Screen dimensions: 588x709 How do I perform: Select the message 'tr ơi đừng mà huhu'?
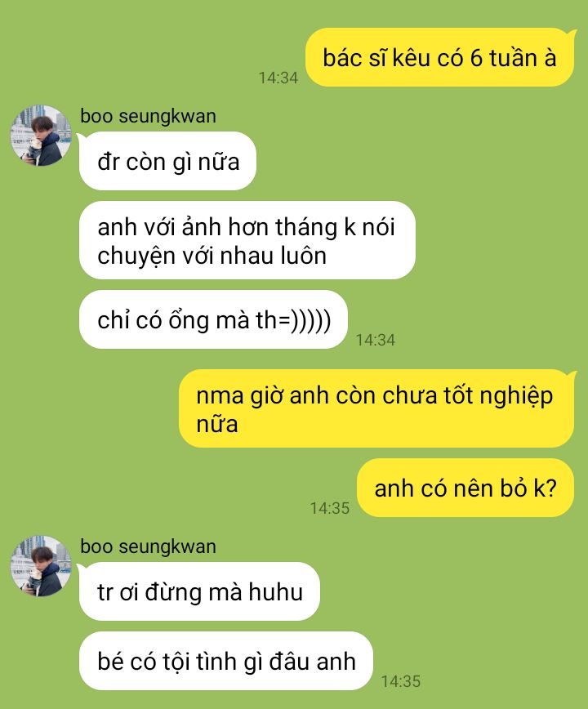199,591
